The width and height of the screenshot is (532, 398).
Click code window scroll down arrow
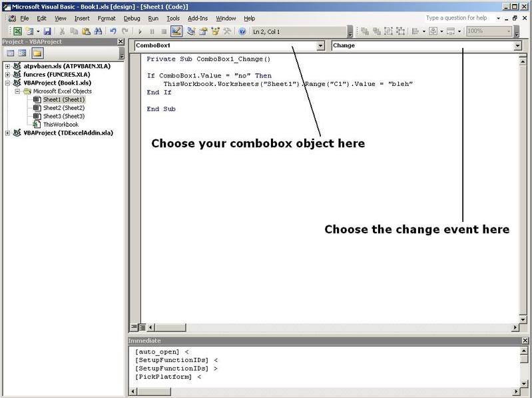pos(523,319)
